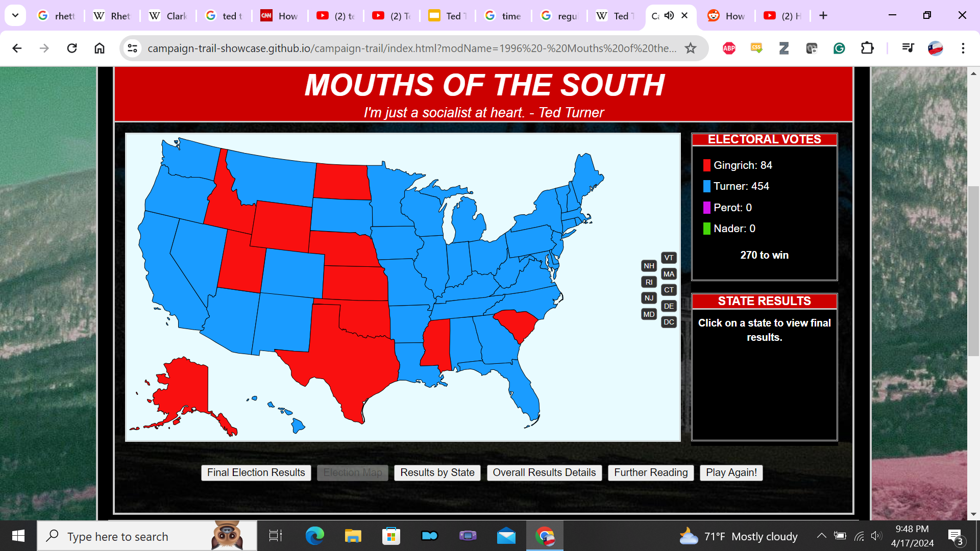The width and height of the screenshot is (980, 551).
Task: Click Play Again!
Action: (731, 472)
